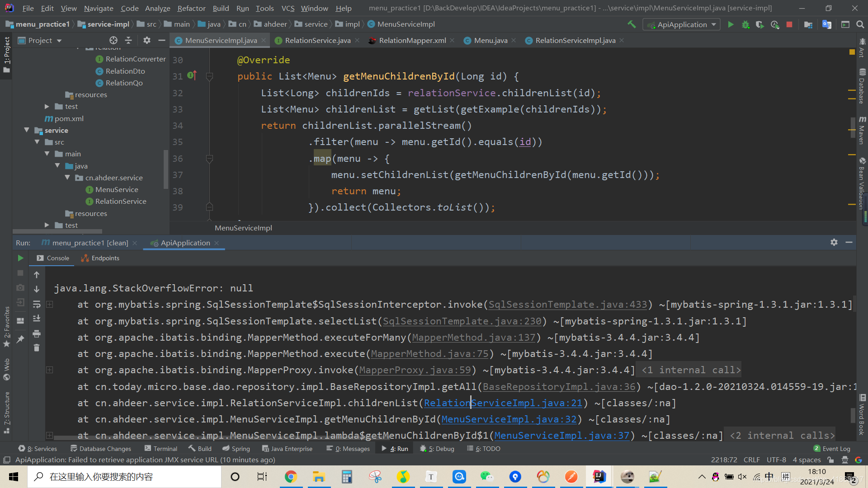Open Database Changes tool window
This screenshot has height=488, width=868.
(101, 449)
